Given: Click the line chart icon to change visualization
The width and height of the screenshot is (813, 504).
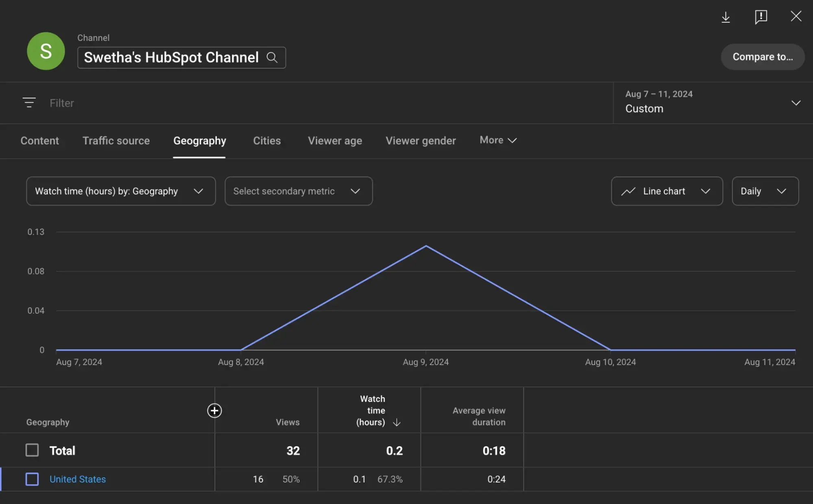Looking at the screenshot, I should click(630, 191).
